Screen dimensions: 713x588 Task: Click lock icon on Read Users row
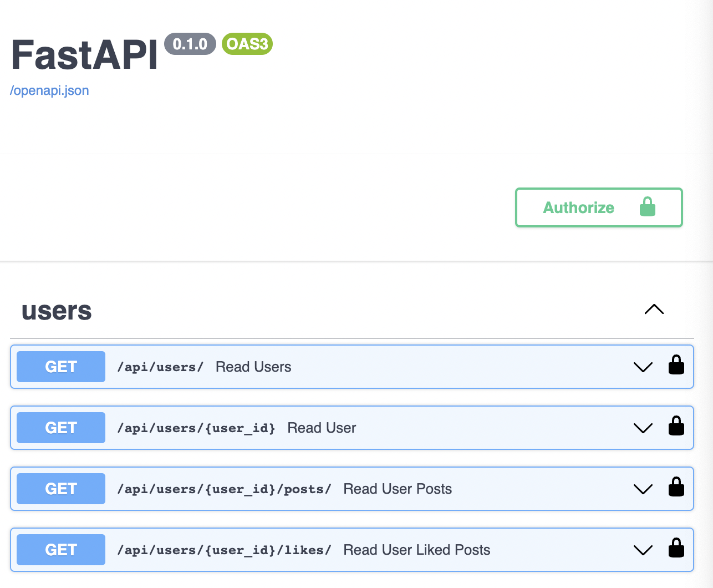point(676,365)
